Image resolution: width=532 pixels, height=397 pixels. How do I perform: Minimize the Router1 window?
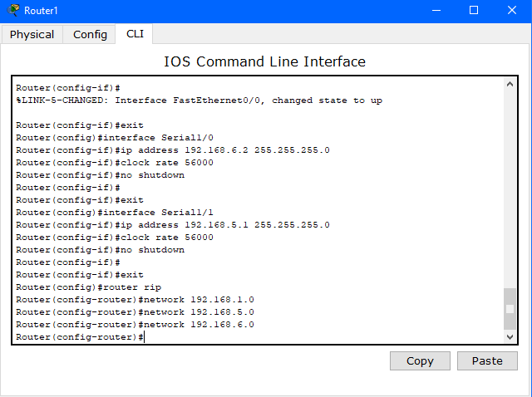coord(436,11)
